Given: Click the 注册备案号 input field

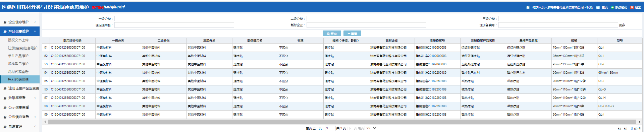Looking at the screenshot, I should click(x=558, y=25).
